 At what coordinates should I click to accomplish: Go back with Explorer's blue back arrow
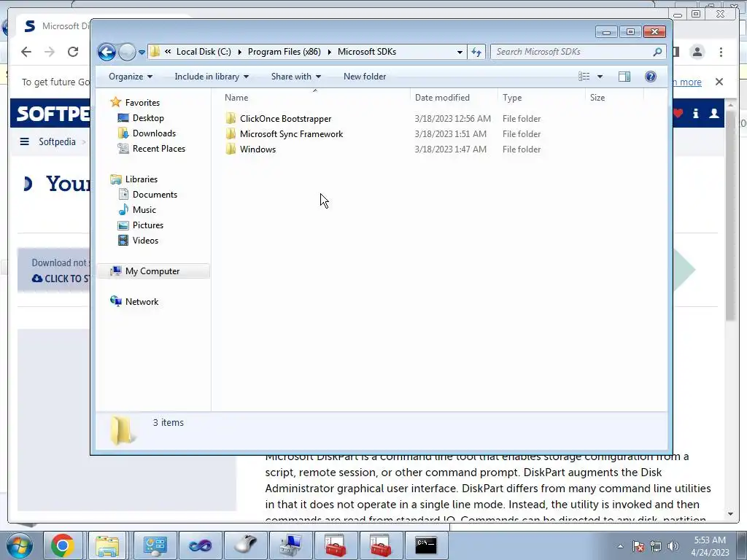[107, 52]
